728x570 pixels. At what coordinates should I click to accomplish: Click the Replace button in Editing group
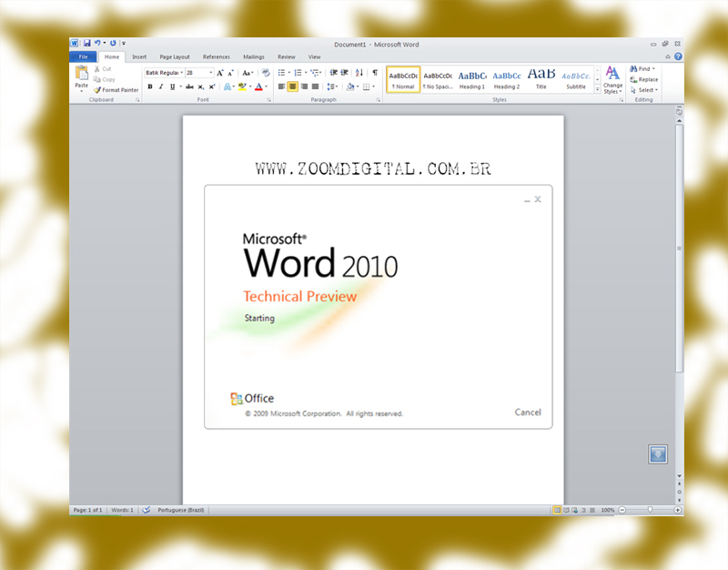coord(644,79)
